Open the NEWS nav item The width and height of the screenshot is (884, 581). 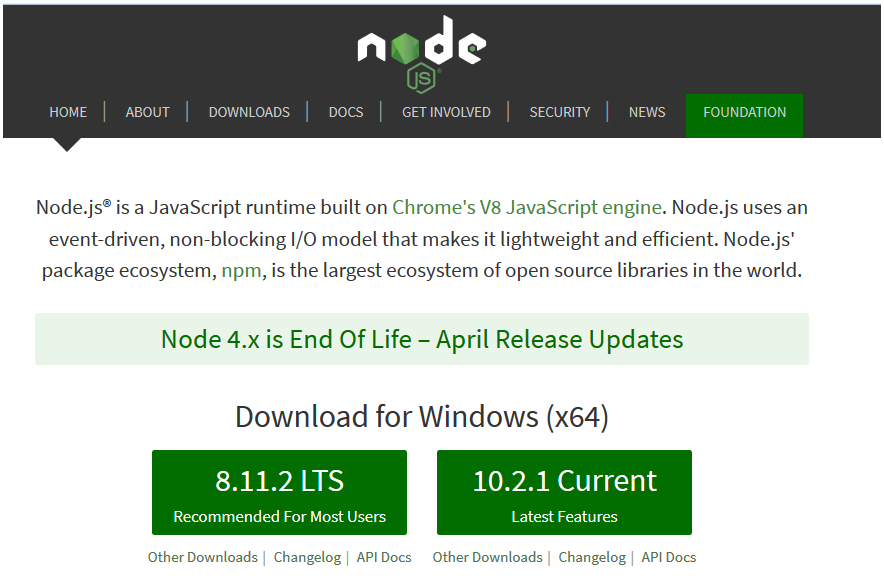click(x=647, y=112)
